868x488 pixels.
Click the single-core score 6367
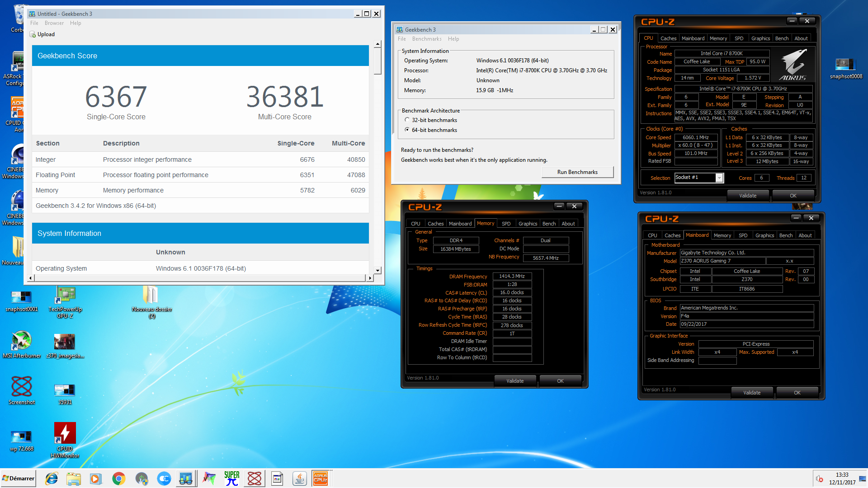click(116, 97)
